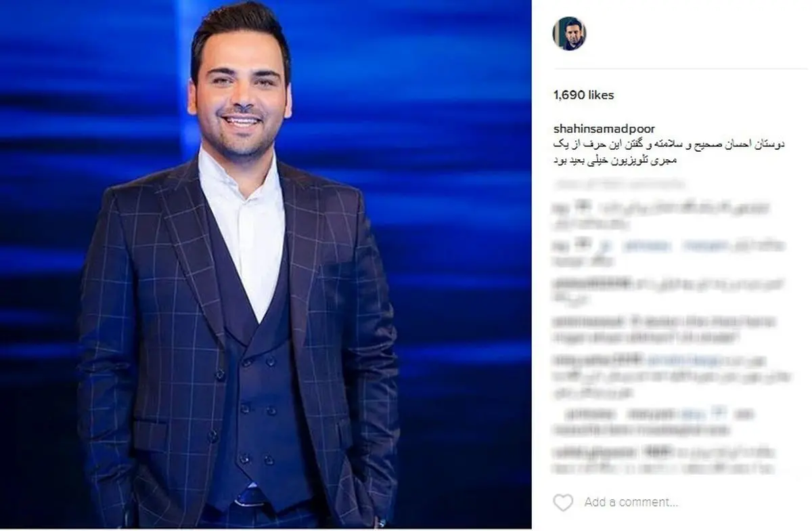The image size is (812, 531).
Task: Like the post with the heart icon
Action: (563, 502)
